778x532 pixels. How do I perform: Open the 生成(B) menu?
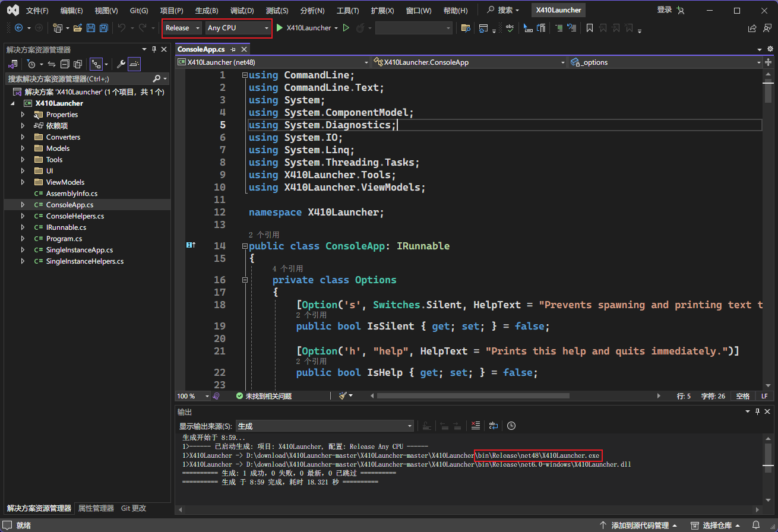click(x=207, y=11)
